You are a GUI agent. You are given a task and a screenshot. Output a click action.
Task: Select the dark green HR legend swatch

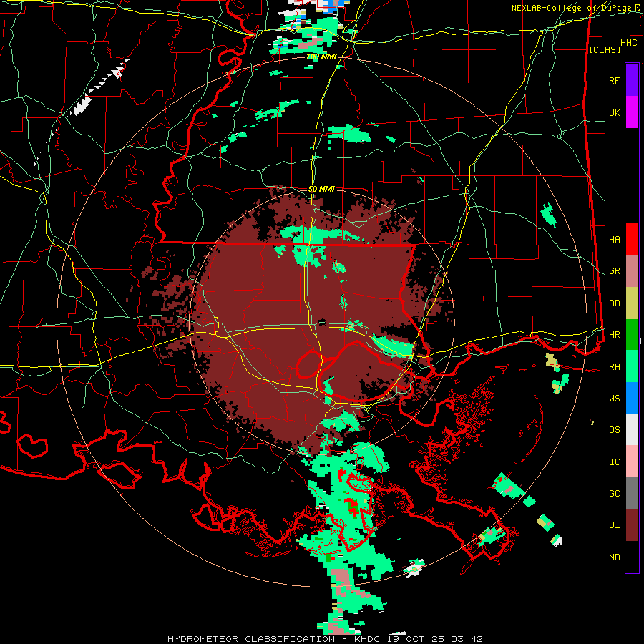(632, 334)
